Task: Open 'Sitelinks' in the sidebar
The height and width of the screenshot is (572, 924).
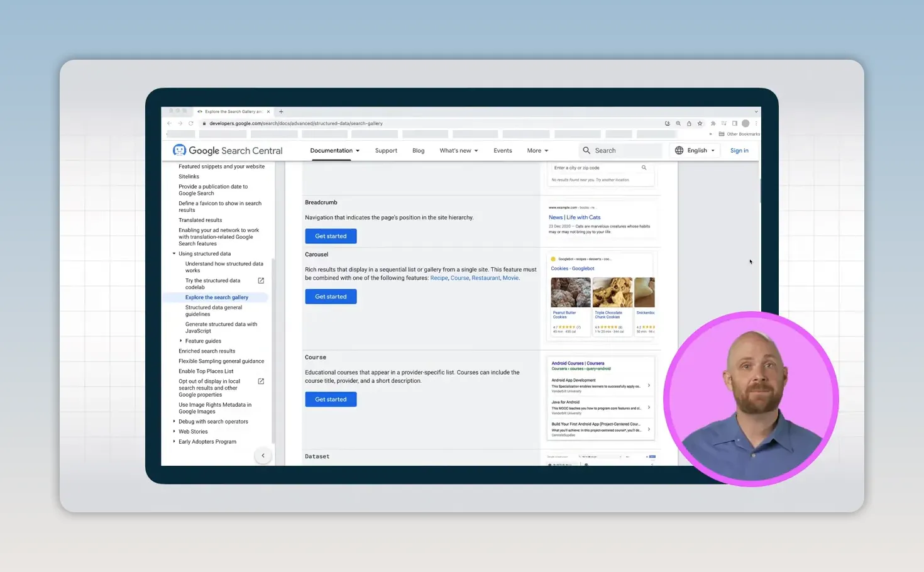Action: (x=189, y=177)
